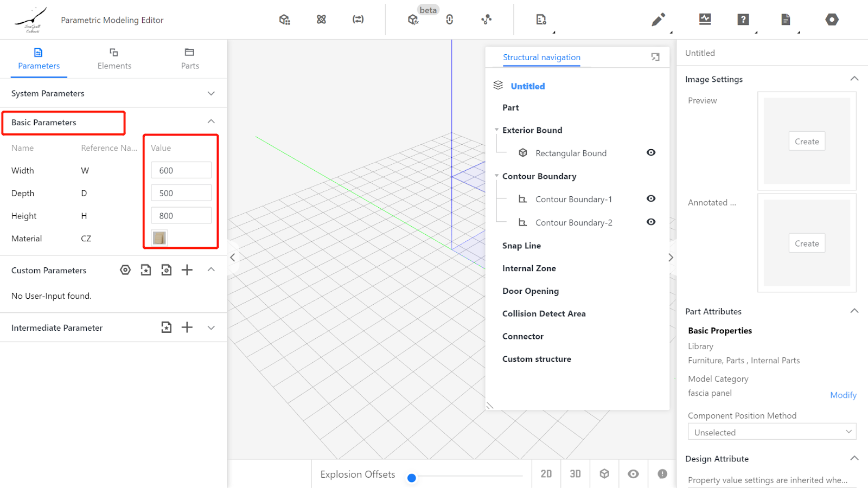The width and height of the screenshot is (868, 488).
Task: Click the pencil edit icon in top toolbar
Action: click(x=658, y=20)
